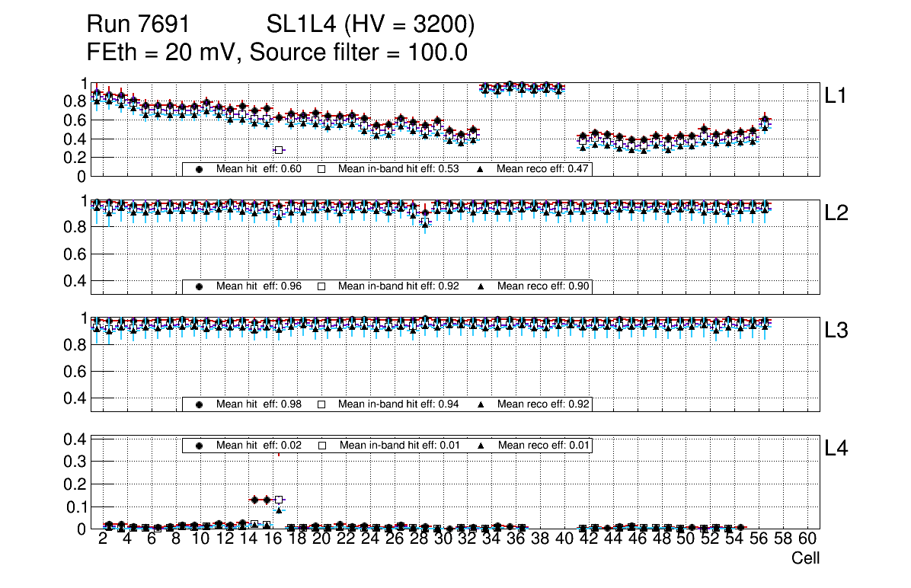Click the L4 panel label
This screenshot has height=588, width=911.
(836, 449)
